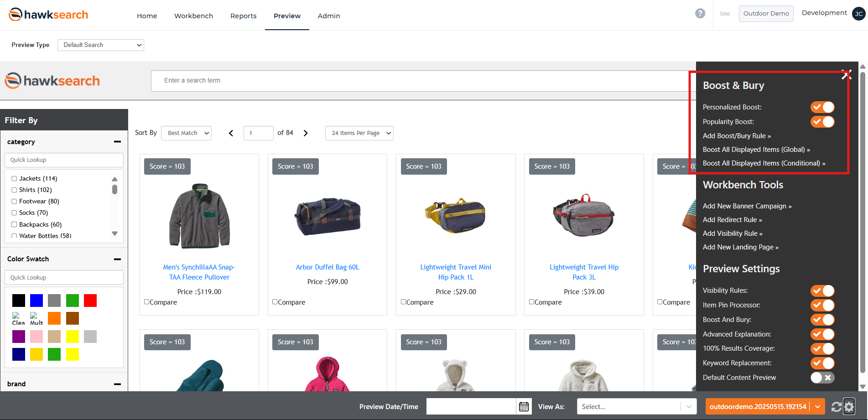
Task: Open the Outdoor Demo site selector
Action: point(766,14)
